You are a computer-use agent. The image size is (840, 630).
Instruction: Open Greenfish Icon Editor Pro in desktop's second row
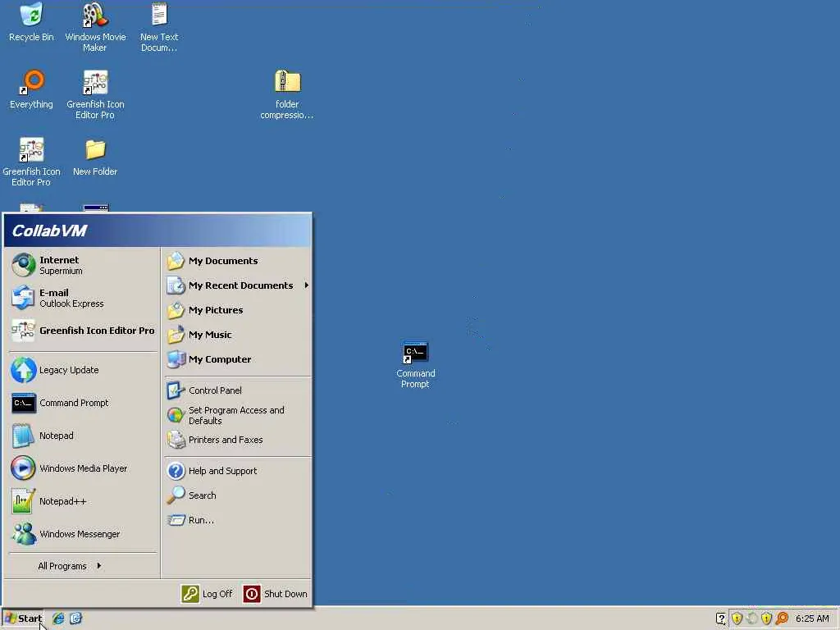coord(95,95)
